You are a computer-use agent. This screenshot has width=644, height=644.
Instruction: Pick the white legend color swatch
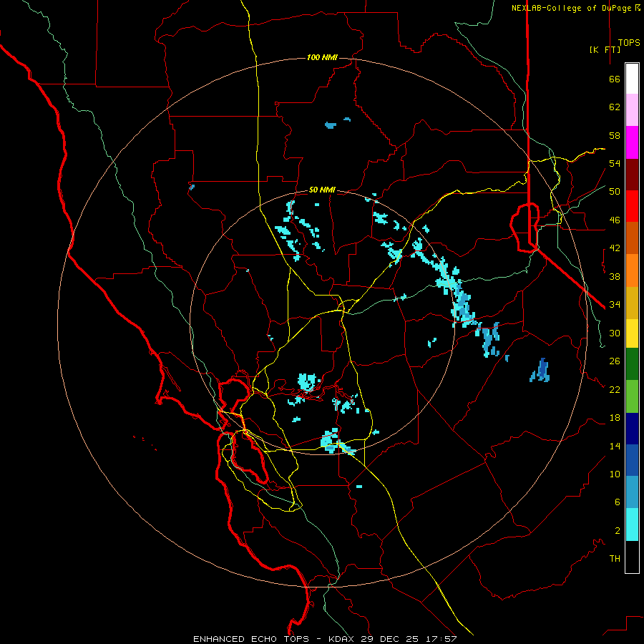[632, 79]
